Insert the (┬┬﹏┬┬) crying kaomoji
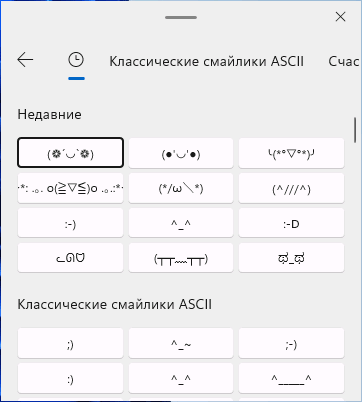362x402 pixels. point(181,258)
